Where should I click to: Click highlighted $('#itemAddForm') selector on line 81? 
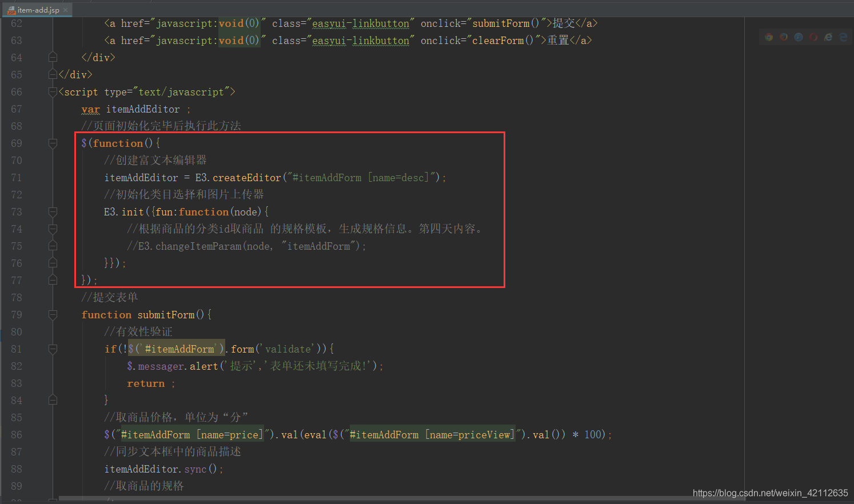177,349
